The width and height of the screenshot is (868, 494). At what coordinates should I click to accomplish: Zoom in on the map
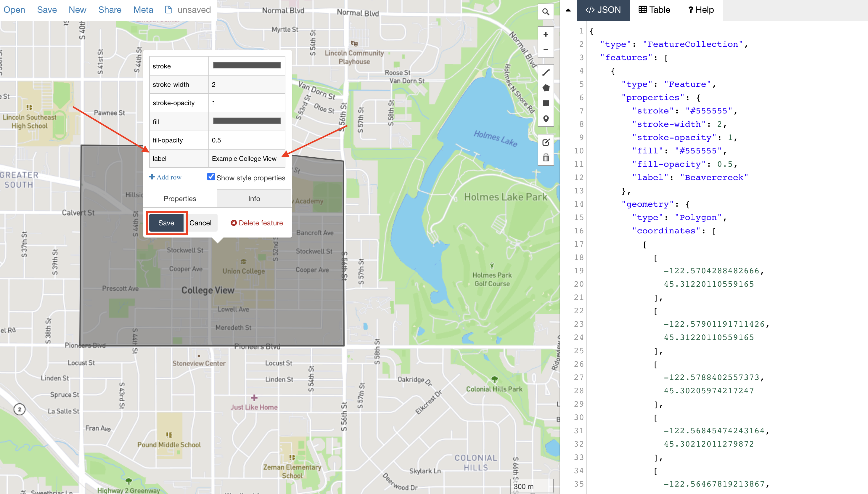(546, 34)
